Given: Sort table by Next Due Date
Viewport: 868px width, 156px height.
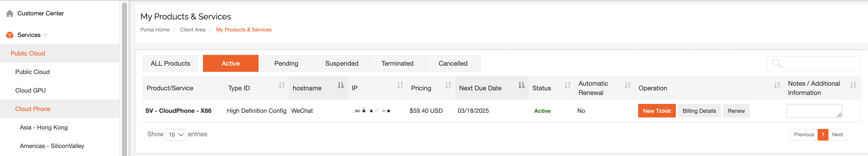Looking at the screenshot, I should [x=521, y=85].
